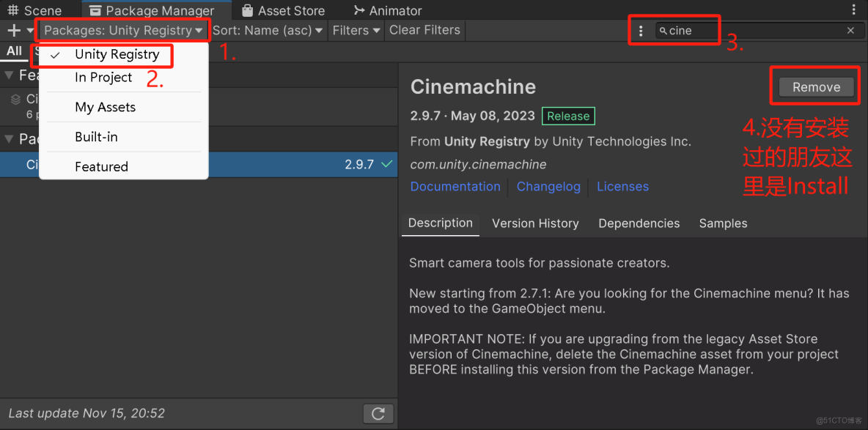The width and height of the screenshot is (868, 430).
Task: Click the green checkmark next to version 2.9.7
Action: pyautogui.click(x=387, y=164)
